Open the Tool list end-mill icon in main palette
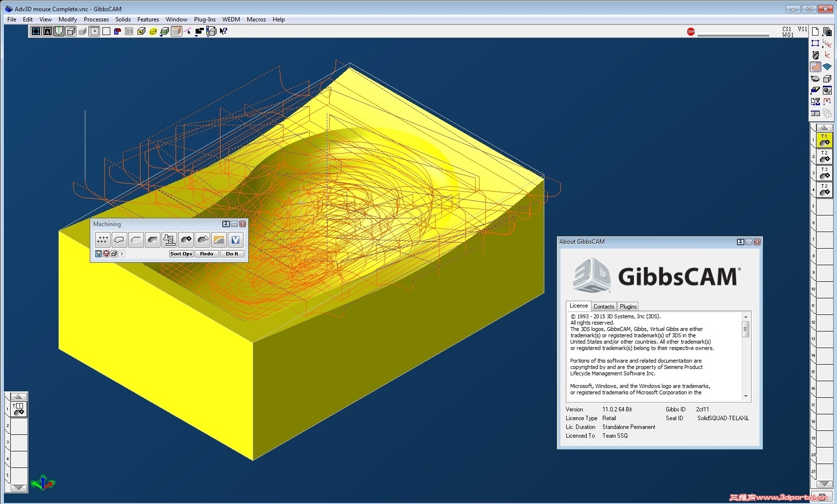This screenshot has height=504, width=837. [816, 55]
